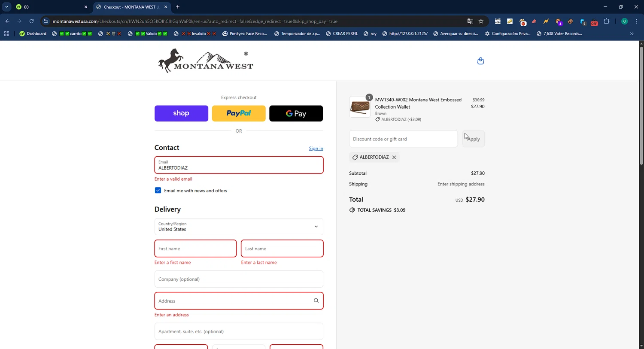
Task: Focus the Email input field
Action: click(x=239, y=165)
